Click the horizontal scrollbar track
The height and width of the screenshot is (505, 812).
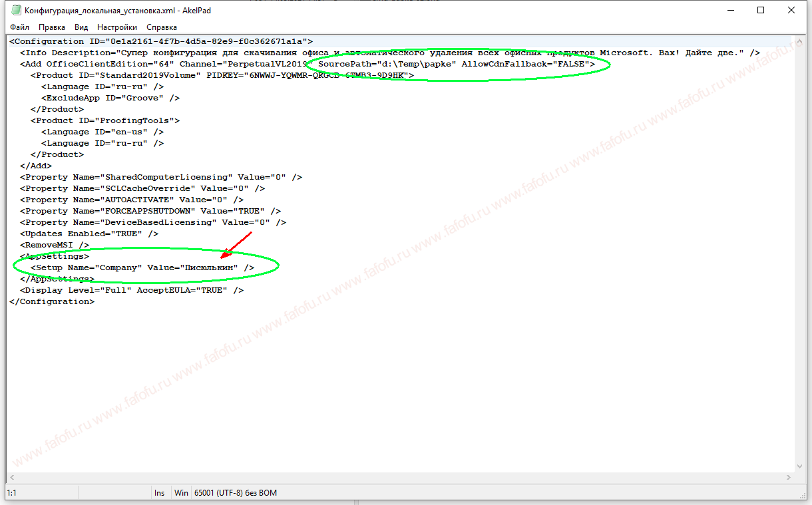[400, 479]
